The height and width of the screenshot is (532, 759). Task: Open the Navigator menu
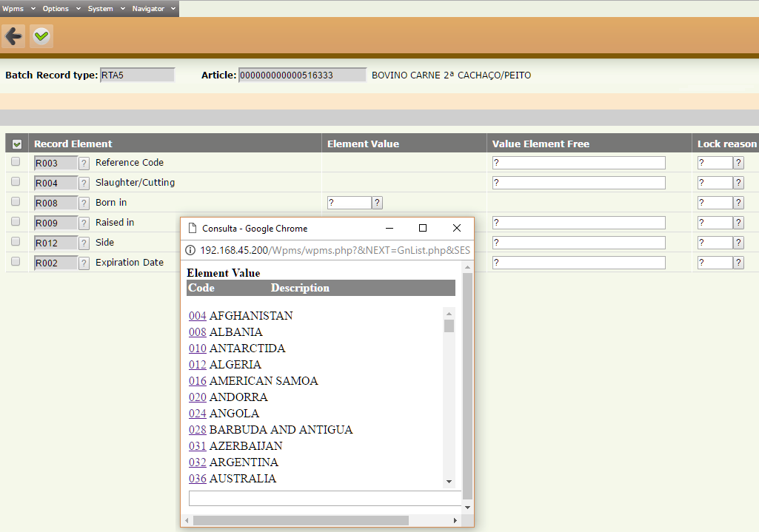click(154, 9)
